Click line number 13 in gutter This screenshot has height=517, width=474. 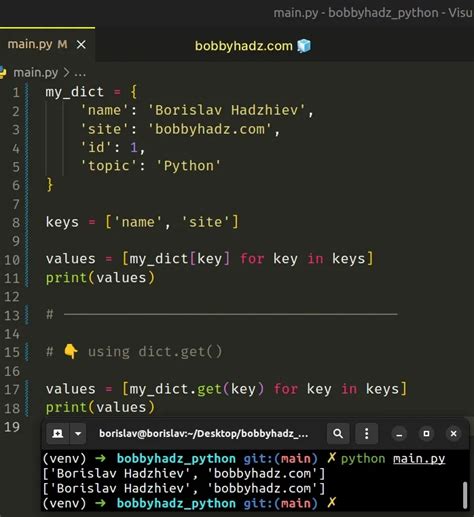12,315
